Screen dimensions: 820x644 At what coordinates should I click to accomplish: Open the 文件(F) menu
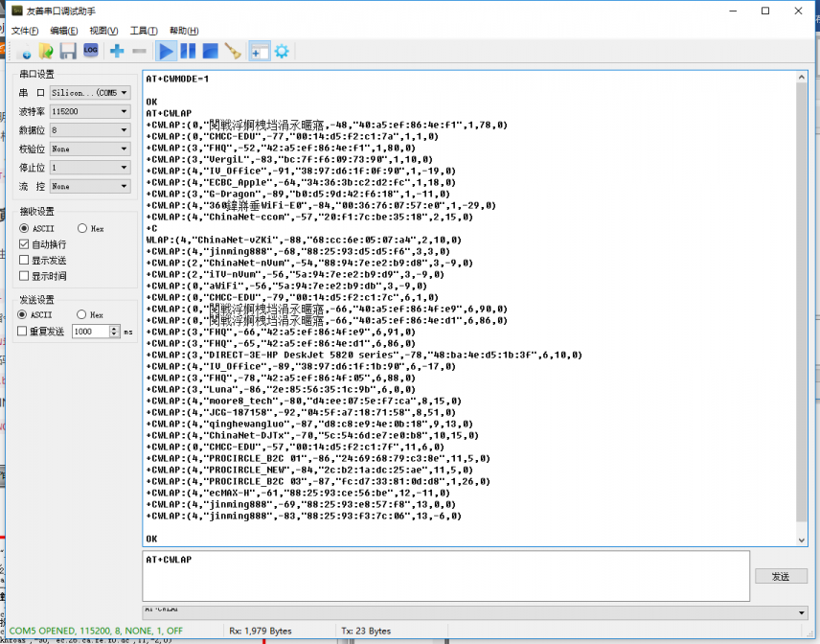(x=25, y=31)
